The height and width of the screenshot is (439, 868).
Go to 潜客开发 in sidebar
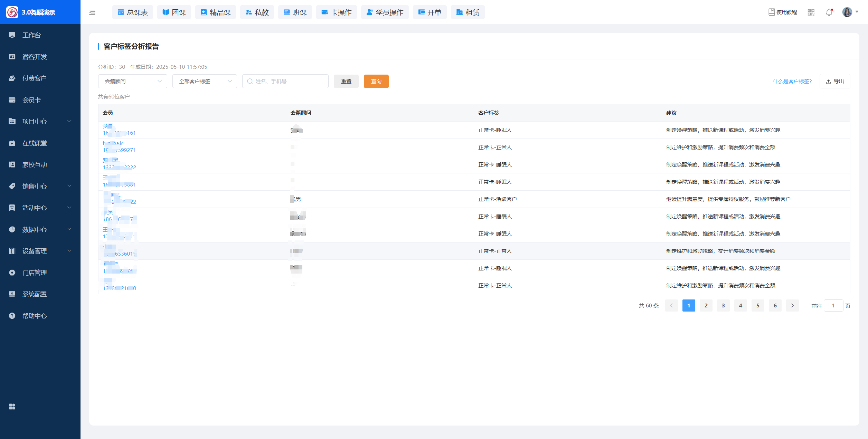(35, 57)
